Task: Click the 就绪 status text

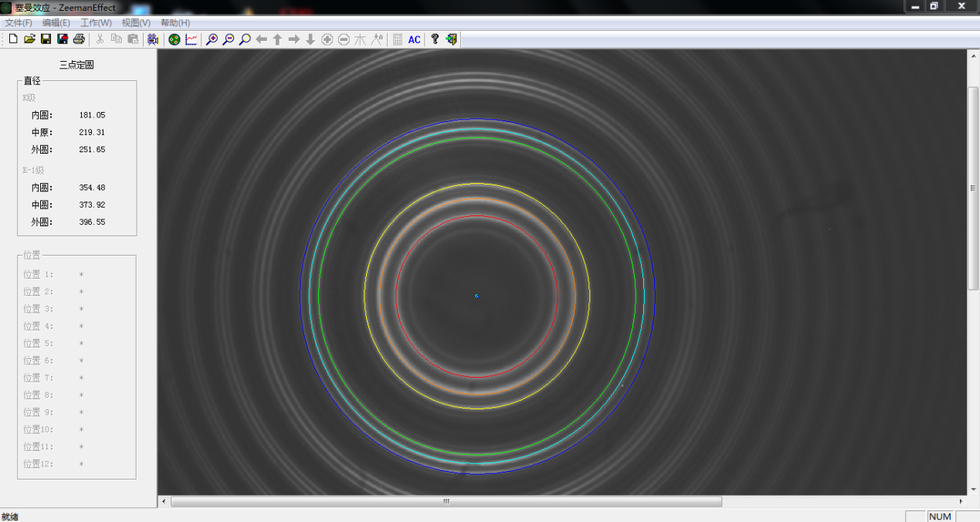Action: click(x=10, y=517)
